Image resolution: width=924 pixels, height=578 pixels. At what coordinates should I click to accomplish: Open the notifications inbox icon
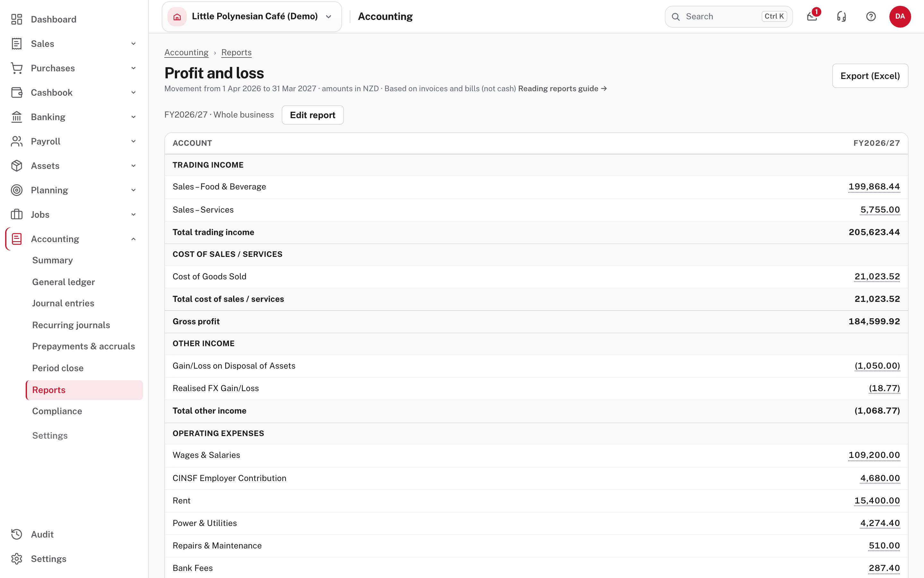coord(812,16)
